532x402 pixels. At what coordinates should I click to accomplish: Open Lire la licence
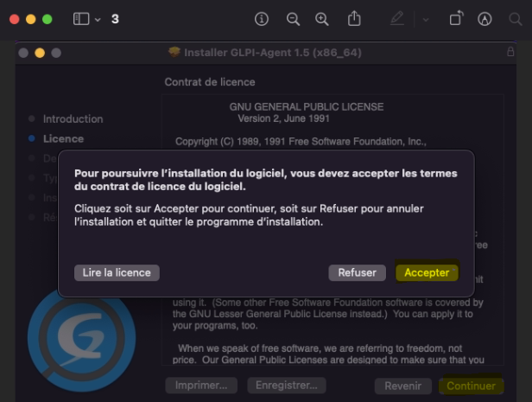tap(117, 272)
